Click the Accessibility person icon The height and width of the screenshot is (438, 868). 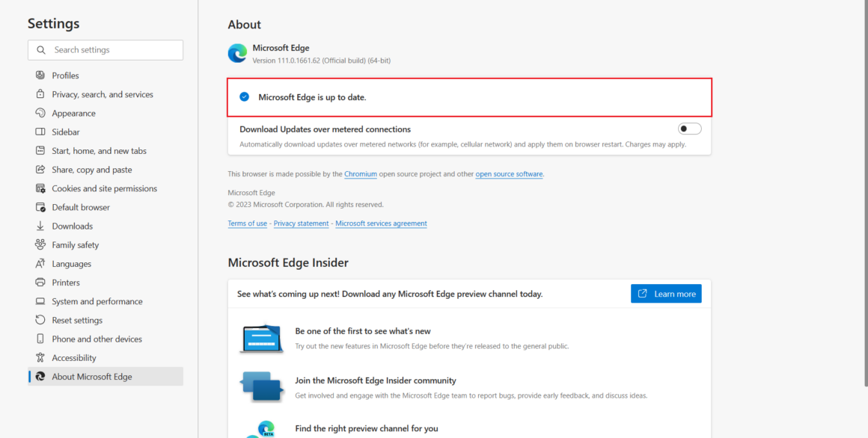coord(40,357)
